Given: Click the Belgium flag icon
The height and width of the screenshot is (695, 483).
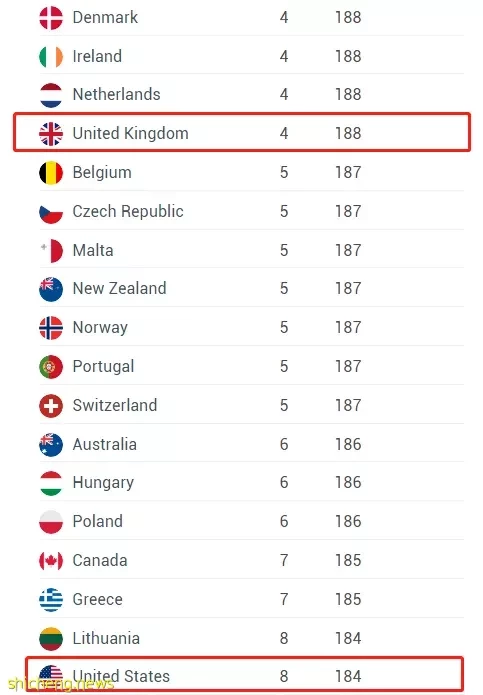Looking at the screenshot, I should point(51,172).
